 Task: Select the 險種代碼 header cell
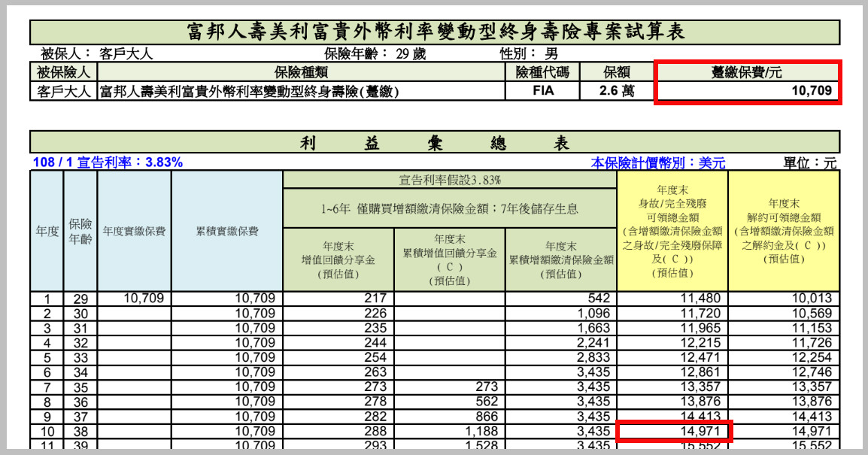542,72
